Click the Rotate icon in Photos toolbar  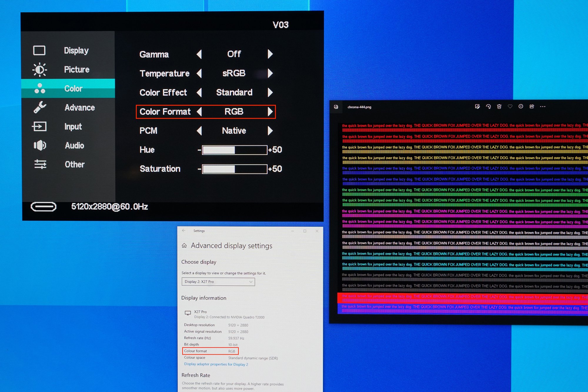[x=488, y=107]
